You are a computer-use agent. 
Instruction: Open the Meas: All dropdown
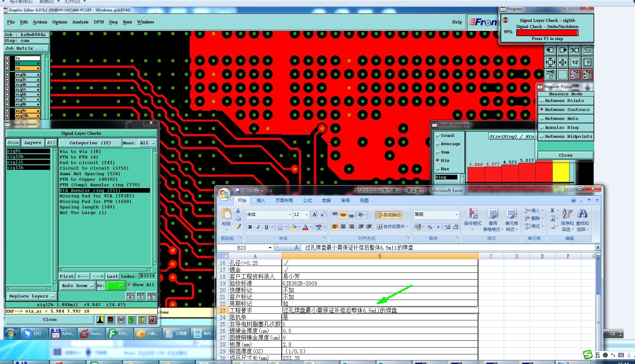[148, 143]
